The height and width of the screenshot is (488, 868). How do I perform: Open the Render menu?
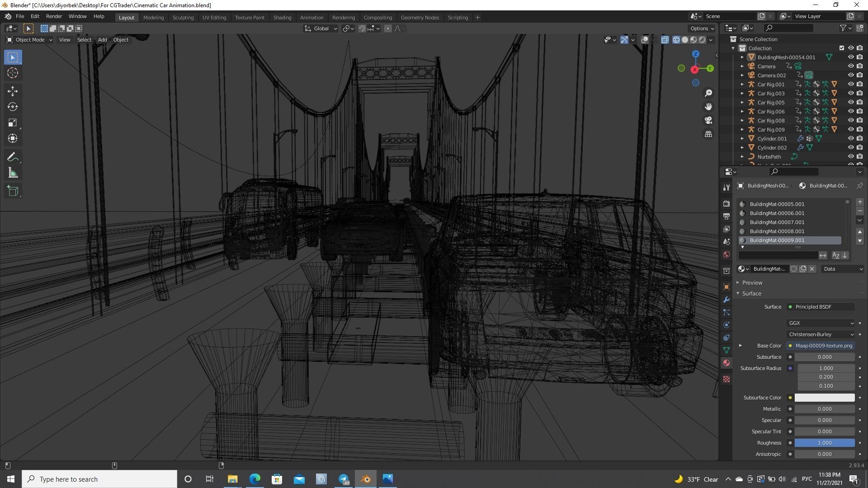tap(54, 16)
